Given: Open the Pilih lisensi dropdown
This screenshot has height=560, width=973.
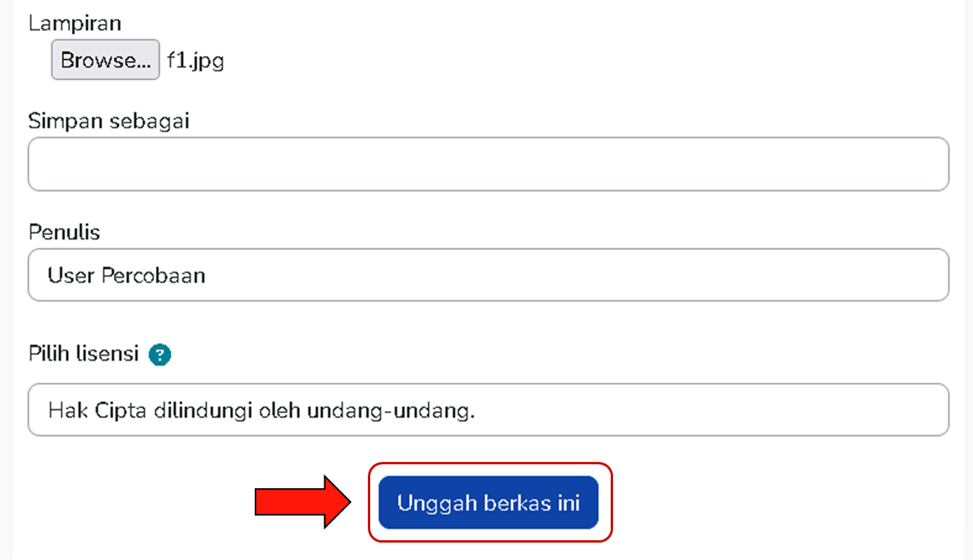Looking at the screenshot, I should 487,410.
